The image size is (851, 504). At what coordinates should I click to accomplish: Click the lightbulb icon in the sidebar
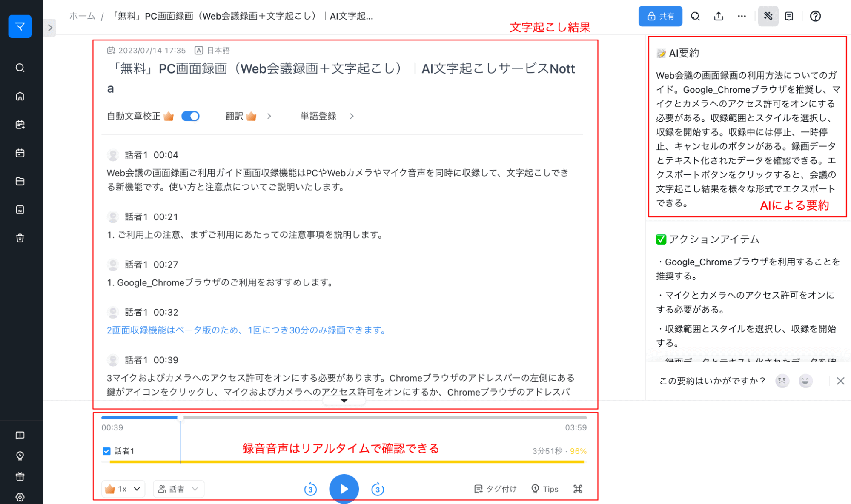tap(20, 456)
